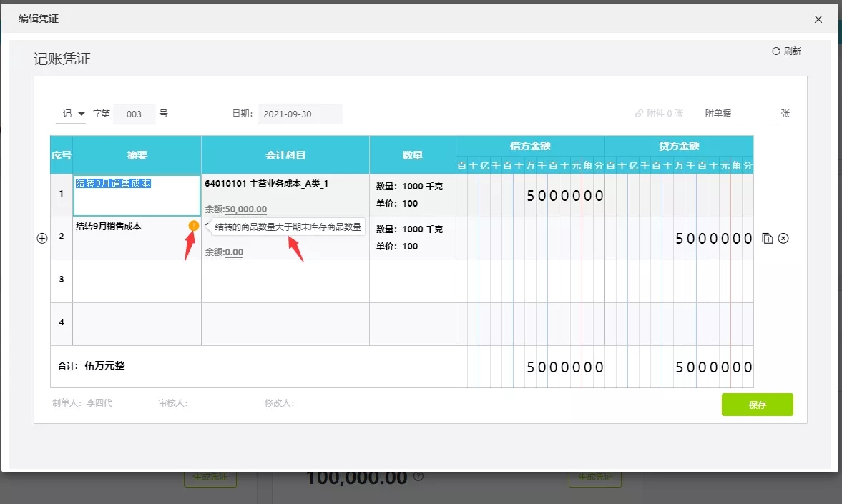Image resolution: width=842 pixels, height=504 pixels.
Task: Click the 余额:50,000.00 balance link
Action: 236,209
